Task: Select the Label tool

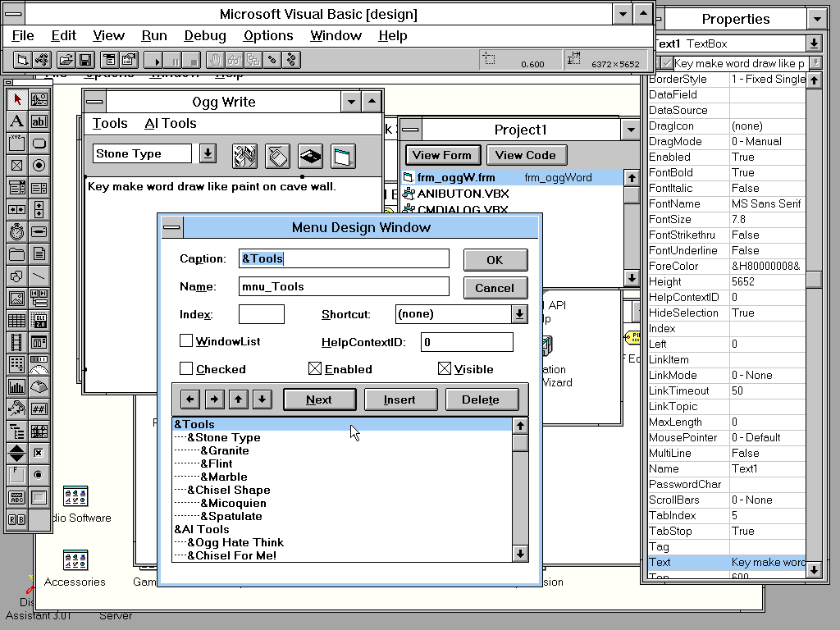Action: pyautogui.click(x=16, y=121)
